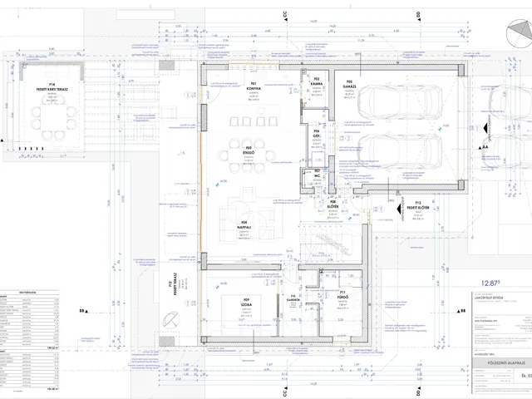Click the left BB section marker
The image size is (532, 399).
(x=83, y=312)
